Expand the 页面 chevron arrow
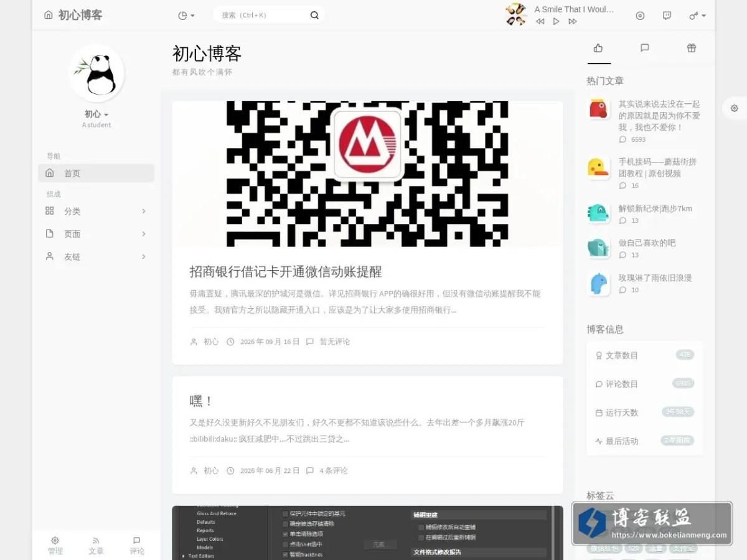The image size is (747, 560). [144, 234]
